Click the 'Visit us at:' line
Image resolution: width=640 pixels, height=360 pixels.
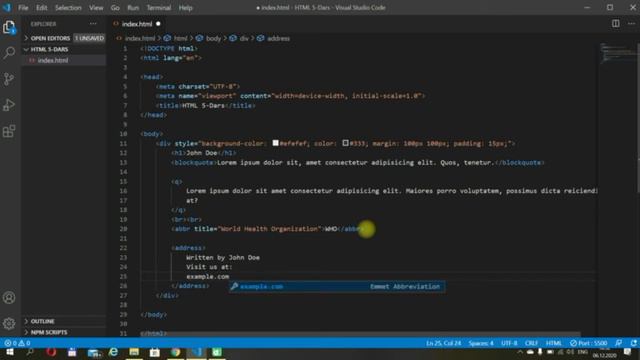209,267
